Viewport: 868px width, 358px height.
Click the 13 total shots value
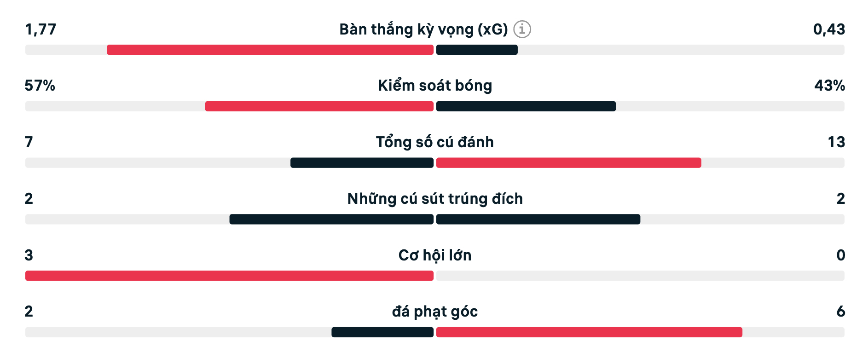[836, 142]
